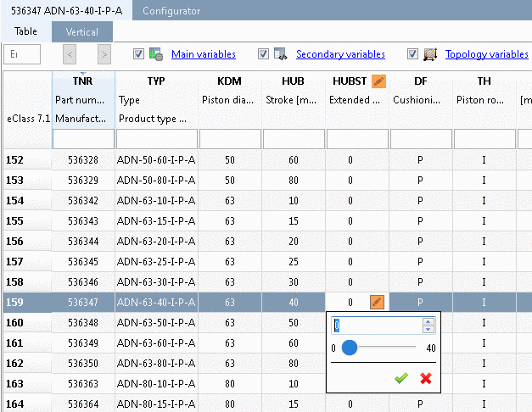Click the small search field left of arrows
This screenshot has height=412, width=532.
tap(22, 54)
